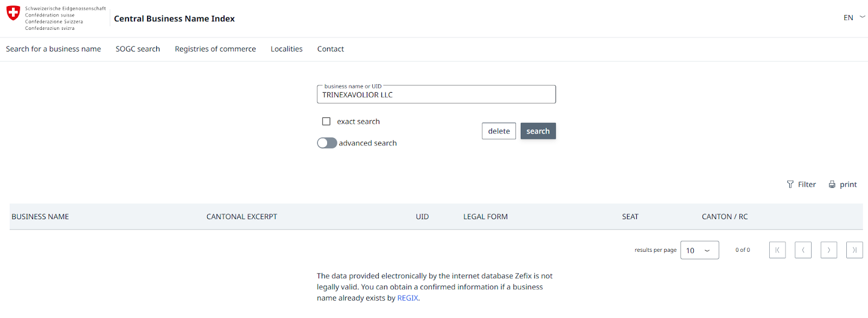868x318 pixels.
Task: Open the SOGC search menu item
Action: [138, 49]
